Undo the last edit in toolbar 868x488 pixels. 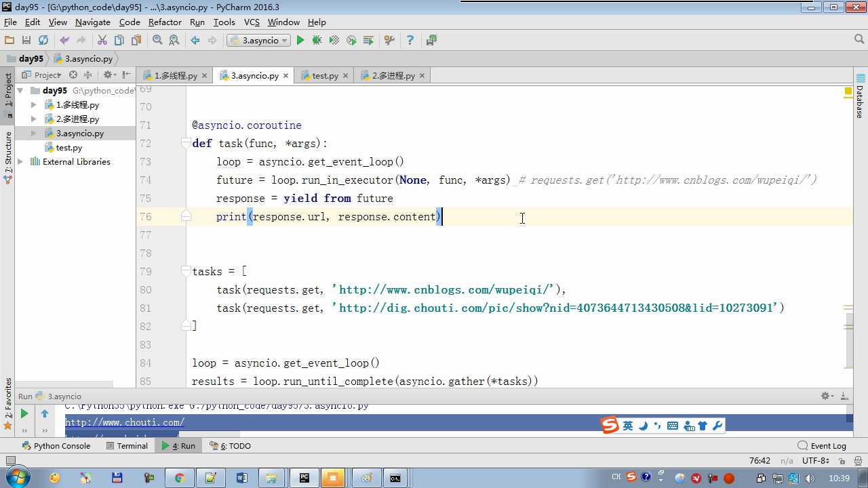pyautogui.click(x=64, y=41)
